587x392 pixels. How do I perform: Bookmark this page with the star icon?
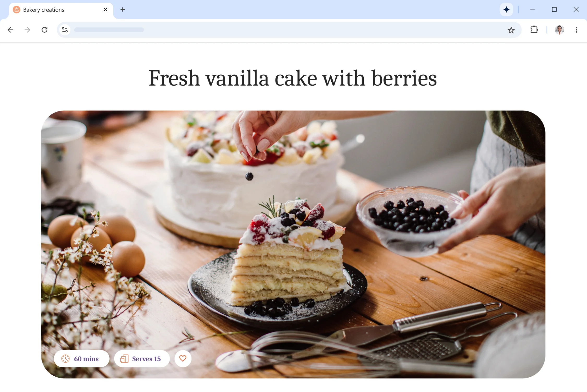(511, 30)
